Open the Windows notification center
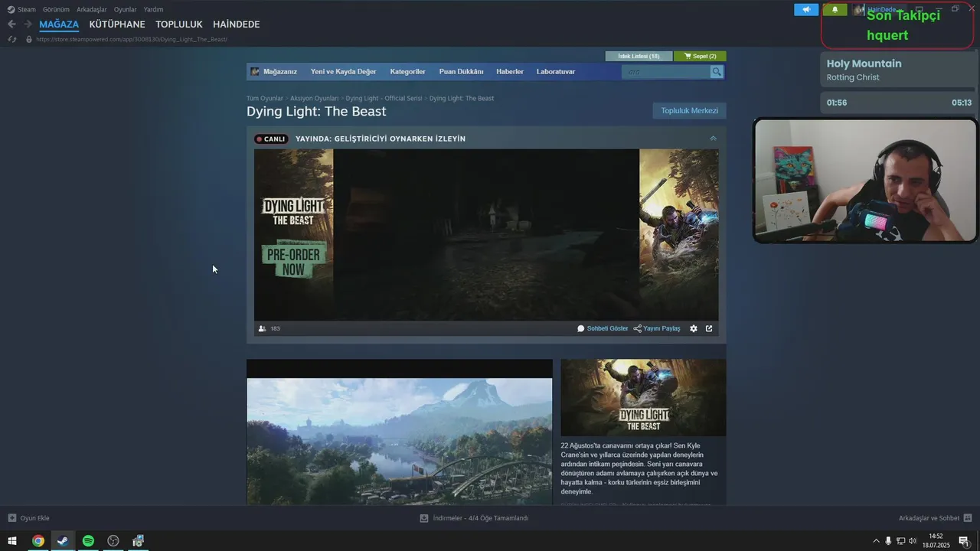 tap(963, 541)
